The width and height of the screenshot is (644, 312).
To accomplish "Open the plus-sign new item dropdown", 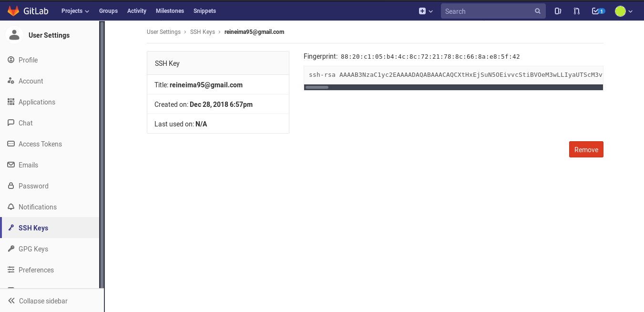I will [425, 10].
